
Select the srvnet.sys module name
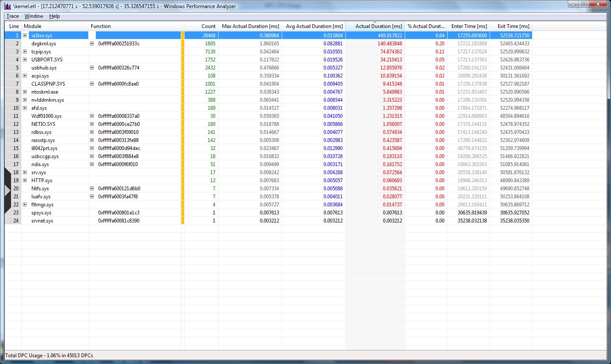pyautogui.click(x=42, y=221)
